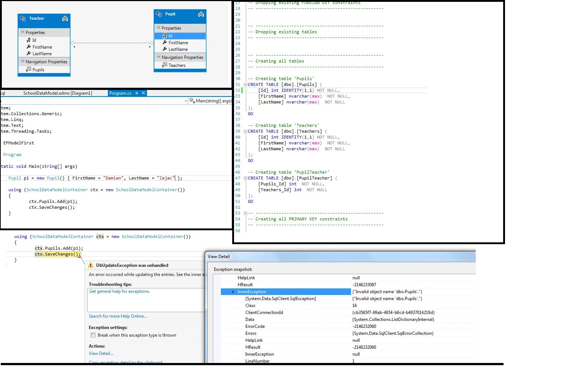Select the Pupil entity title

pos(170,14)
